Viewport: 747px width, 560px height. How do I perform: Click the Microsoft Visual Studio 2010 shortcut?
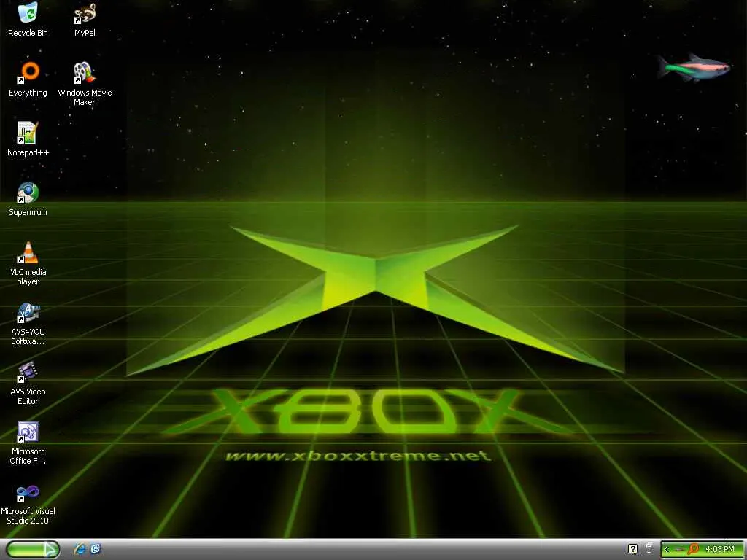click(x=28, y=503)
